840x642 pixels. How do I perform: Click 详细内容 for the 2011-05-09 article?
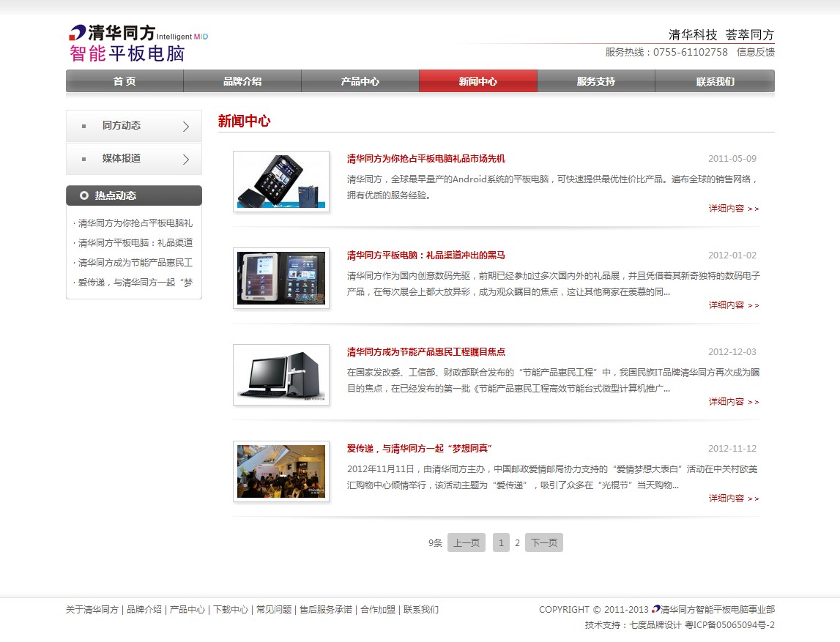coord(733,209)
